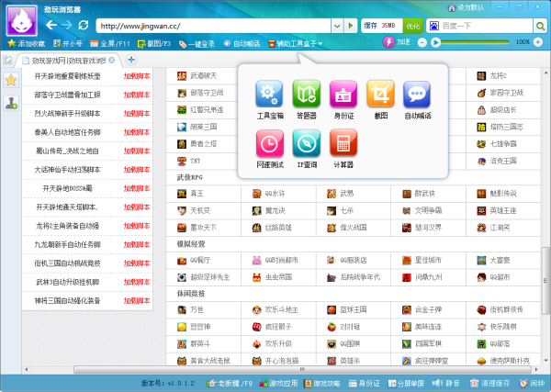The width and height of the screenshot is (551, 392).
Task: Open the address bar URL dropdown arrow
Action: tap(335, 25)
